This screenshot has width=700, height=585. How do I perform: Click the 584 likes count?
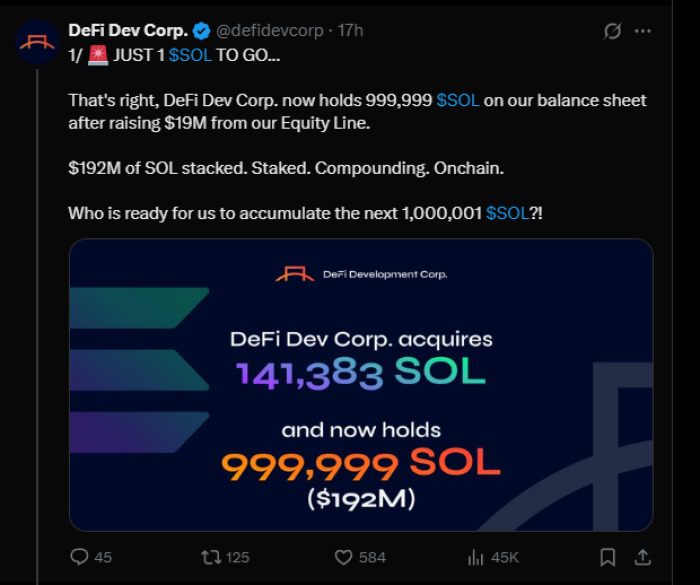(x=372, y=557)
